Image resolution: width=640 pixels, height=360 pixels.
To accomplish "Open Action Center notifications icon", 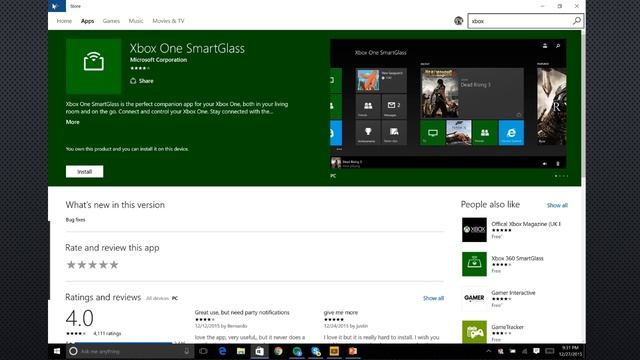I will (x=536, y=351).
